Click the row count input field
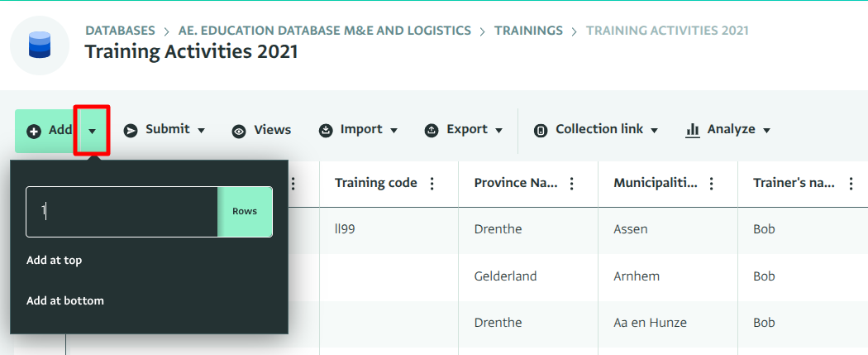Screen dimensions: 868x355 [122, 212]
